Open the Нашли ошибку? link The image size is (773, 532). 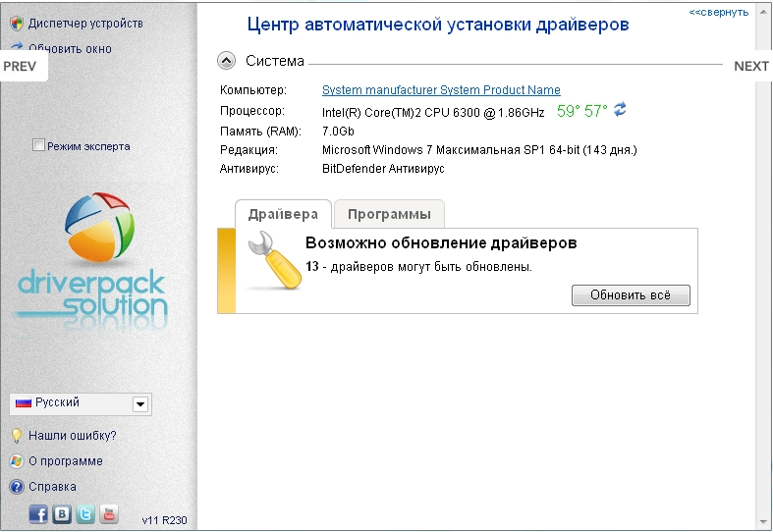point(73,436)
